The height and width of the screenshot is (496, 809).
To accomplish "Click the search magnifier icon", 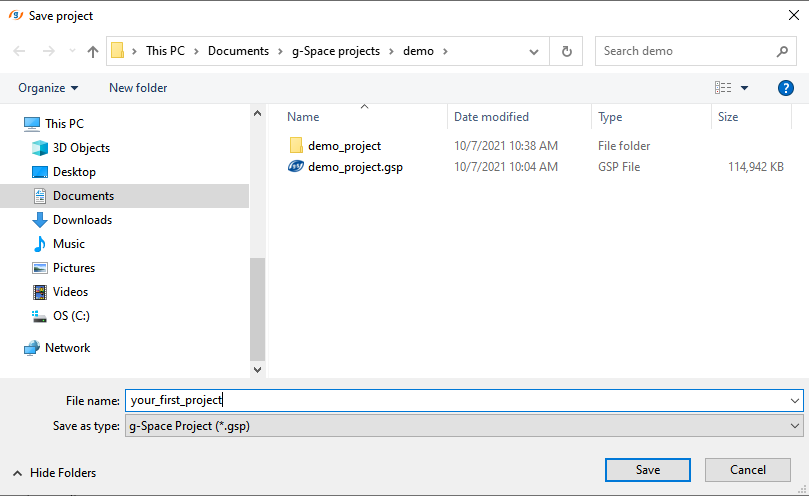I will [x=782, y=51].
